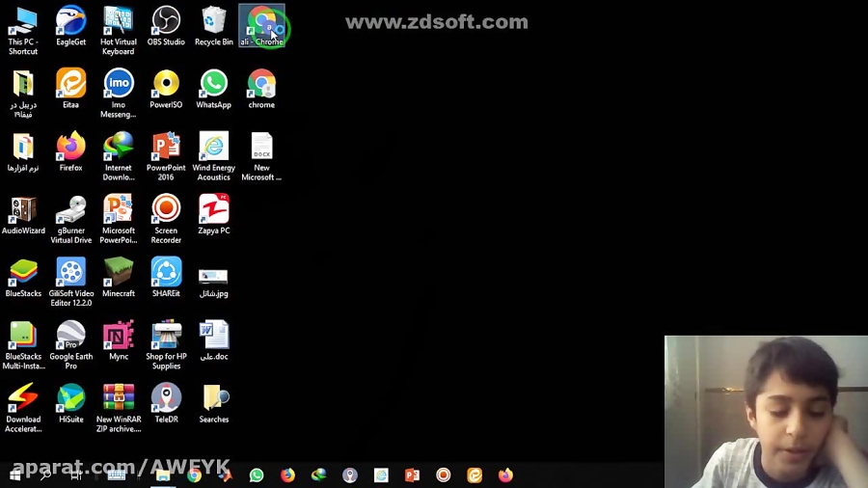
Task: Select the PowerPoint 2016 desktop icon
Action: point(166,157)
